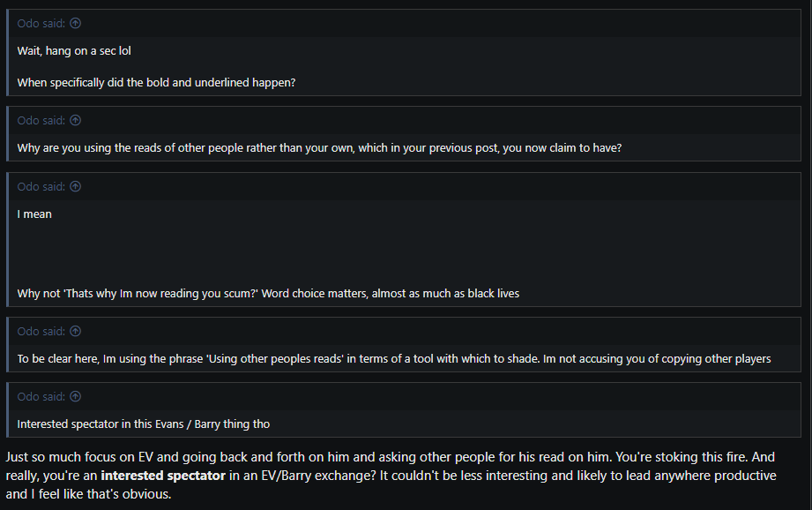This screenshot has width=812, height=510.
Task: Click the "I mean" line in the third quote
Action: click(34, 214)
